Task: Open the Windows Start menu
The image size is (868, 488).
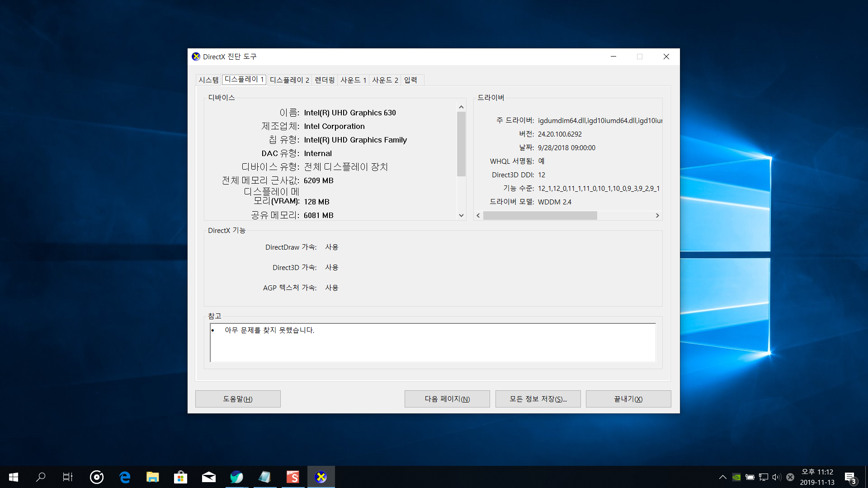Action: (14, 477)
